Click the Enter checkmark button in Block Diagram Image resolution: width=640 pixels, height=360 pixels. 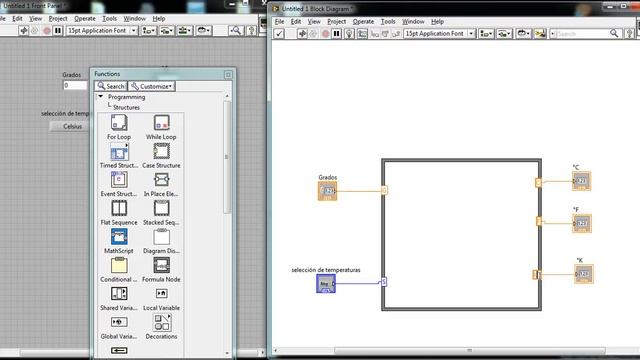tap(279, 33)
